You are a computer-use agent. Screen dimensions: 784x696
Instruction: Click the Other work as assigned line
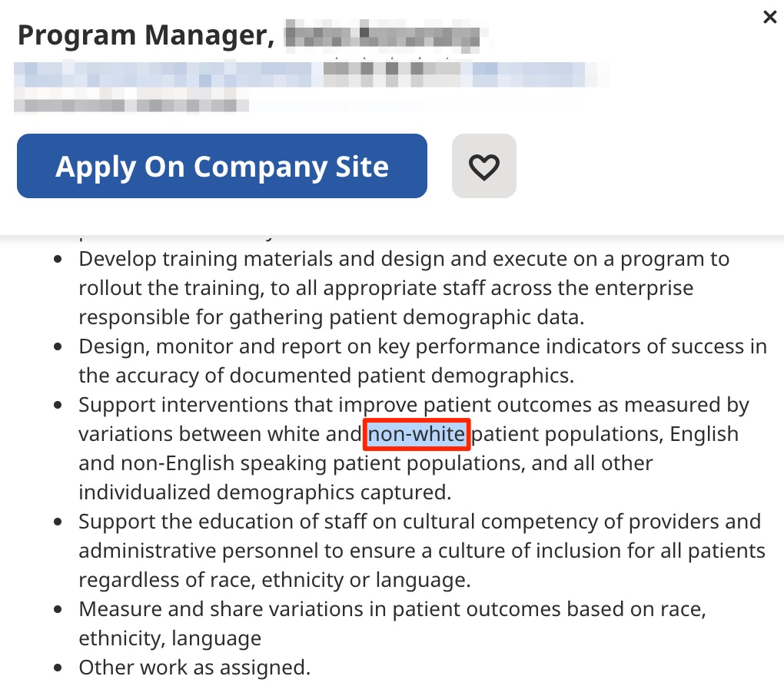[194, 668]
